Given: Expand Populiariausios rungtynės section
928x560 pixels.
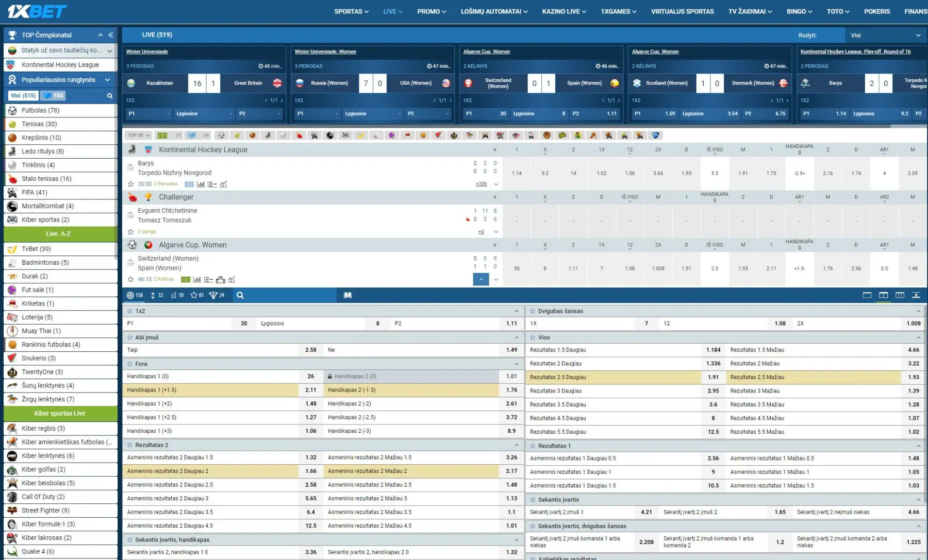Looking at the screenshot, I should 107,80.
